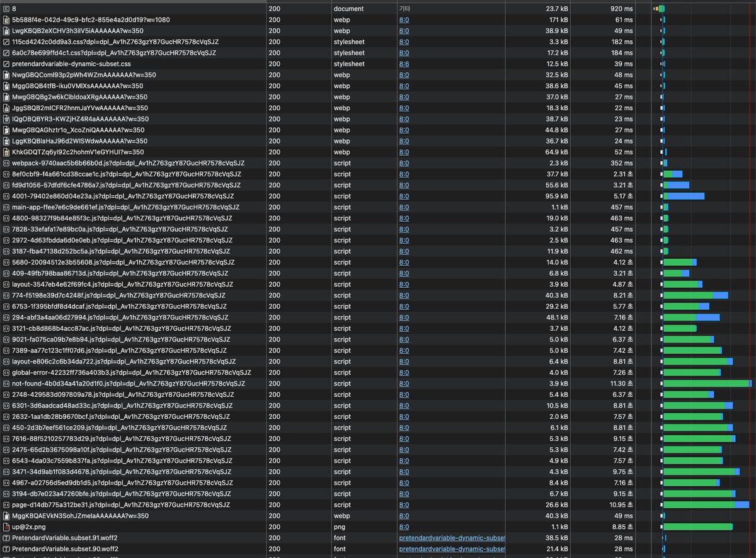Click the script icon of 6301-3d6aadcad48ad33c.js

click(6, 406)
